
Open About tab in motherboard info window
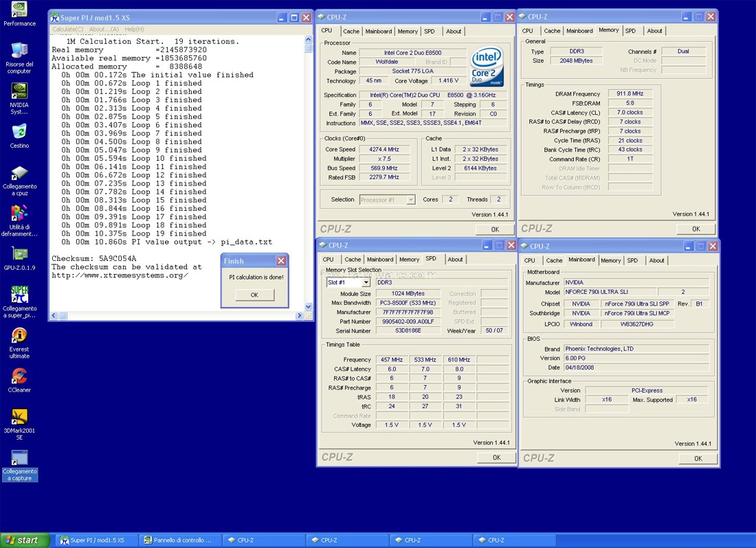tap(656, 260)
